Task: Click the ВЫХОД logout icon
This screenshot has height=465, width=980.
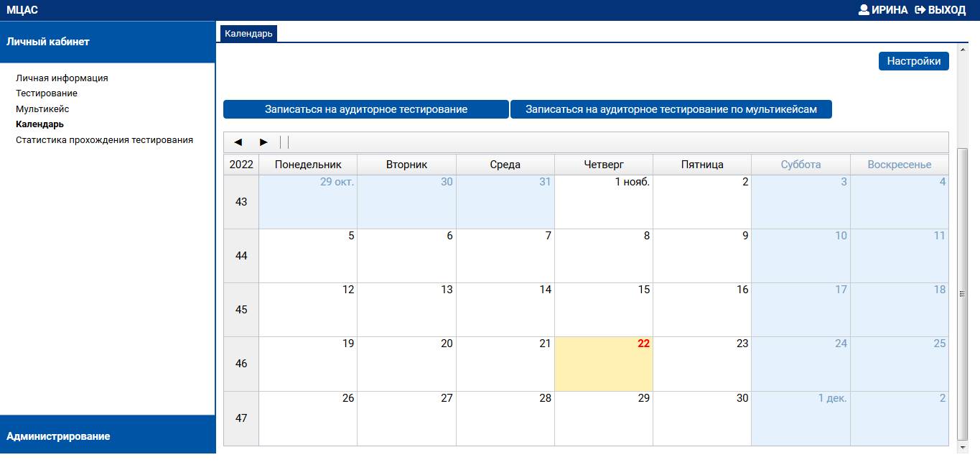Action: (920, 10)
